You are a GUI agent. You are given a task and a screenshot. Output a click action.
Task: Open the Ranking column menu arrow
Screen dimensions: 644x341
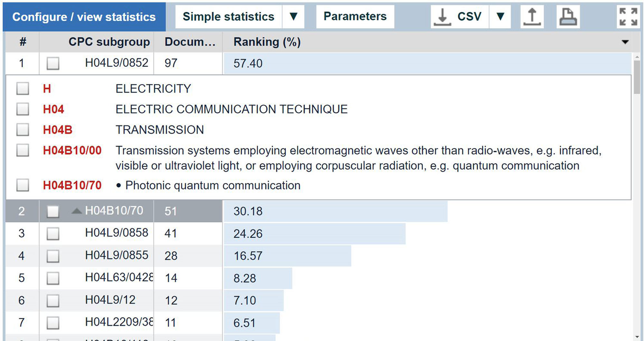(625, 42)
